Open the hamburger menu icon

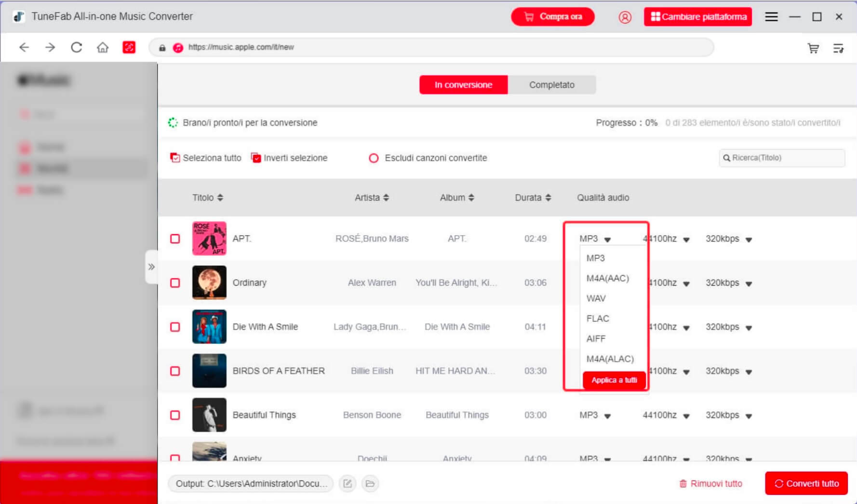tap(771, 17)
